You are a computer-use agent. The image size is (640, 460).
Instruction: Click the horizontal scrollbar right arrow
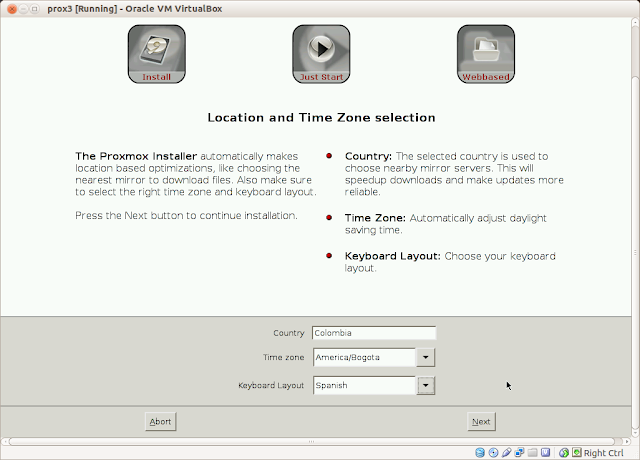627,441
